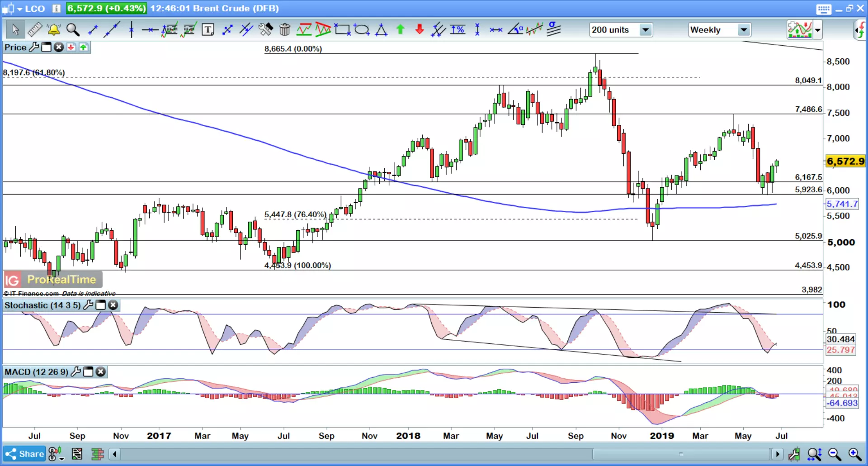868x466 pixels.
Task: Select the sigma standard deviation channel tool
Action: click(553, 30)
